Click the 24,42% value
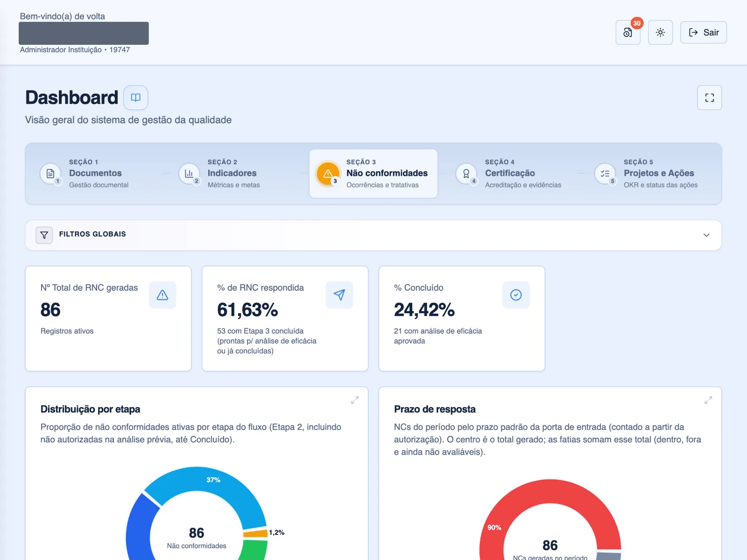 pos(424,310)
